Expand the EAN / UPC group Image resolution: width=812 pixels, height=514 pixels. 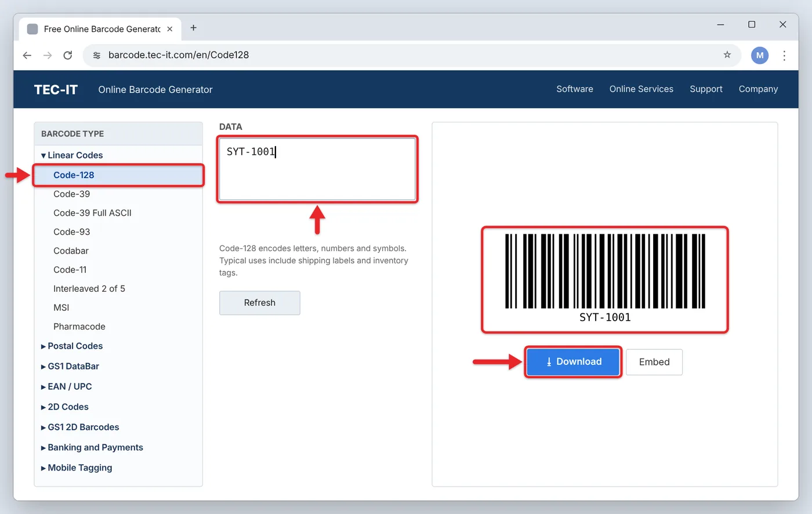(x=67, y=387)
